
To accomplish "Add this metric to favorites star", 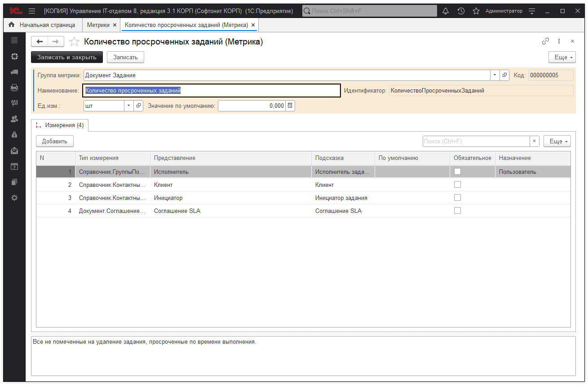I will coord(75,42).
